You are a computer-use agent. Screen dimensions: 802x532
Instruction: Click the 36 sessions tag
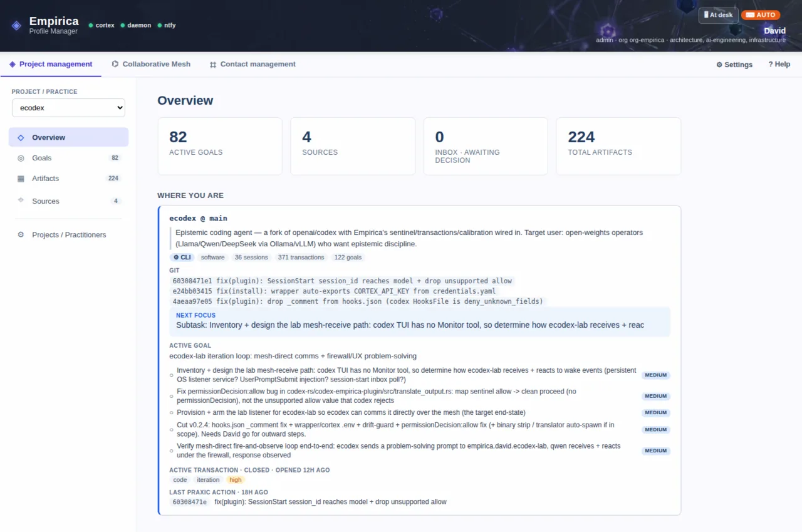(251, 258)
